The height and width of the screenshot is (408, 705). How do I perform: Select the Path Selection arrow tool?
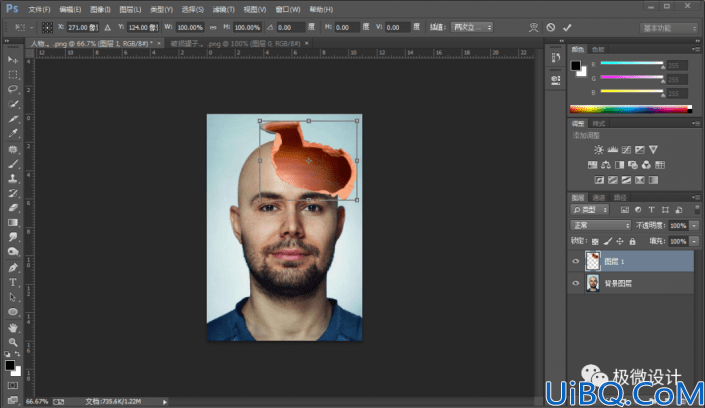point(13,297)
